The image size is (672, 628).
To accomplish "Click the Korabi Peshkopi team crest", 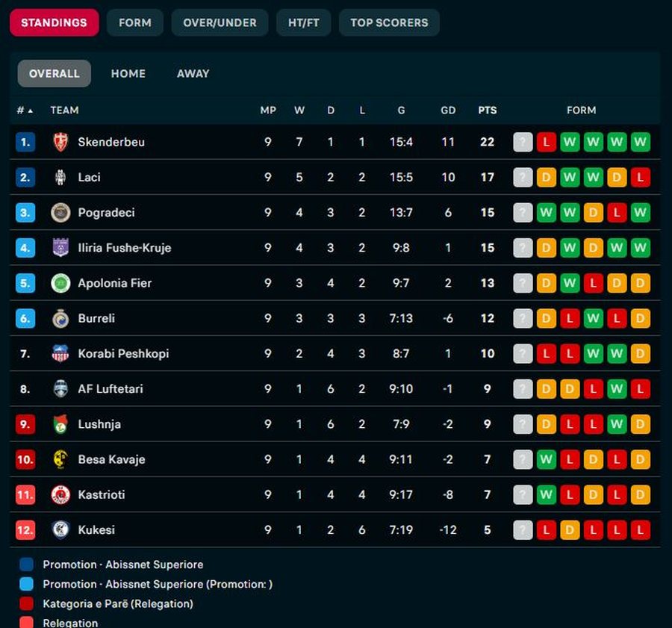I will click(60, 354).
